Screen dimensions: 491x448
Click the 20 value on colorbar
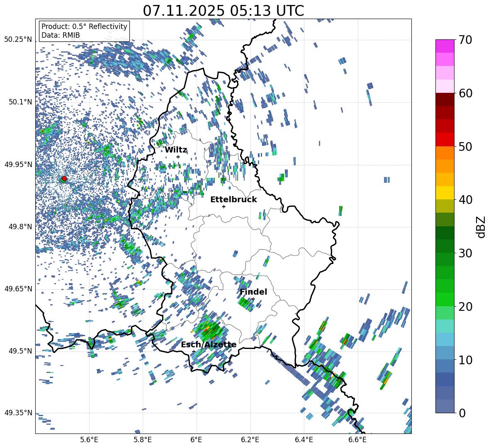click(465, 307)
